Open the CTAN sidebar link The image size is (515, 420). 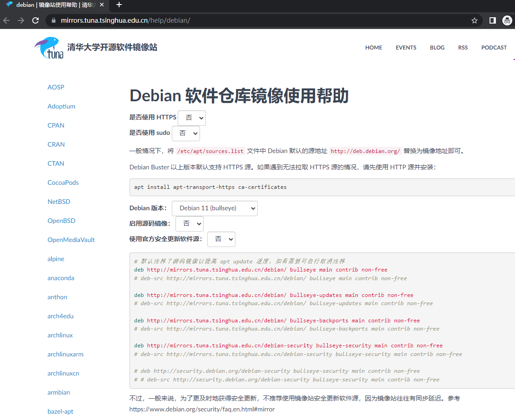pos(56,163)
